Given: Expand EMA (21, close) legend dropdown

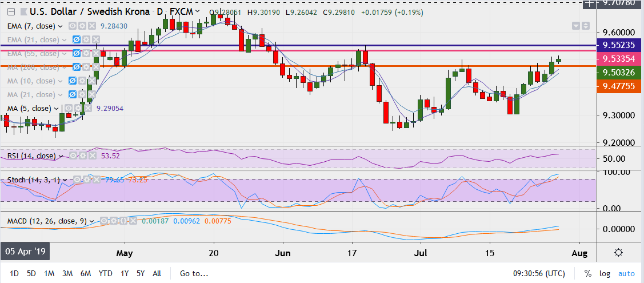Looking at the screenshot, I should tap(63, 40).
